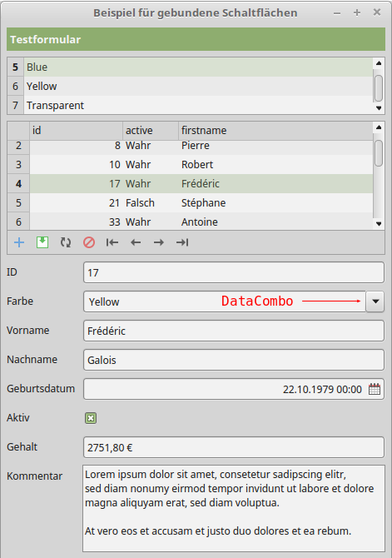The image size is (392, 558).
Task: Select the Stéphane row in grid
Action: click(x=190, y=203)
